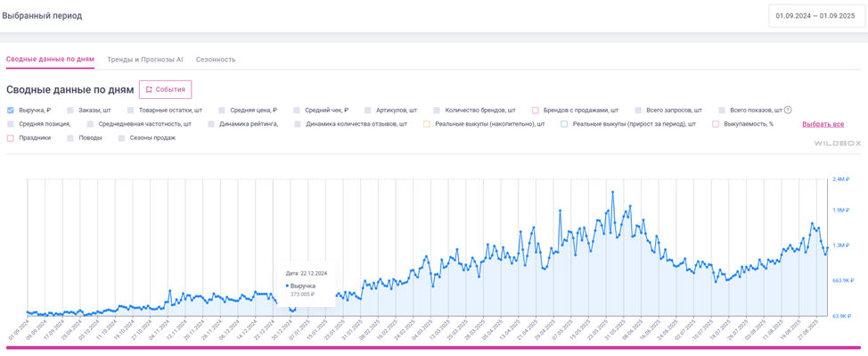Check the Всего запросов, шт checkbox

638,110
